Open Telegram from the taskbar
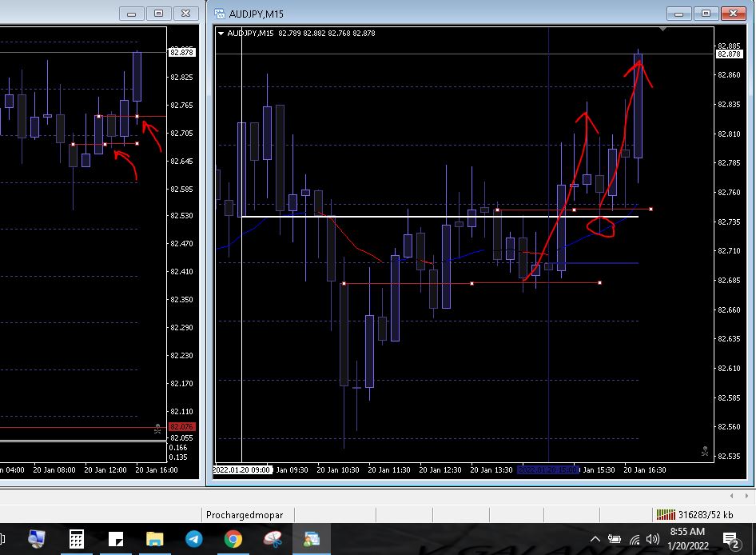Screen dimensions: 756x555 194,539
